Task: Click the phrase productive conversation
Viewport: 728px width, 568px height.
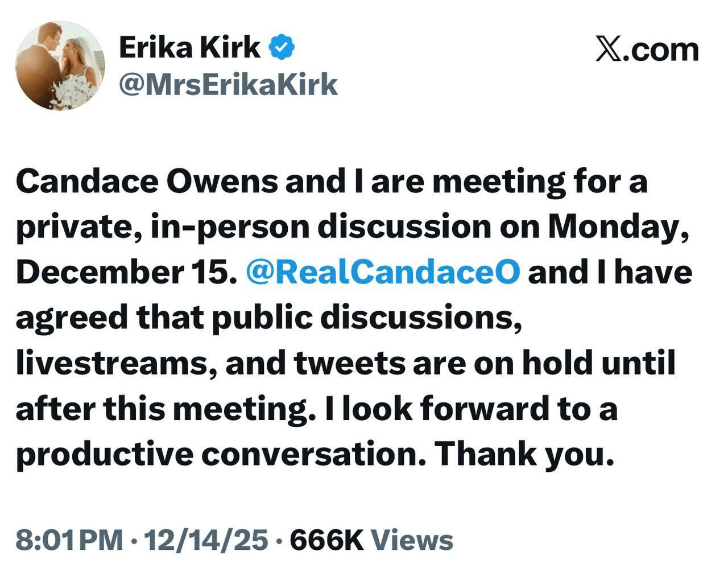Action: coord(221,454)
